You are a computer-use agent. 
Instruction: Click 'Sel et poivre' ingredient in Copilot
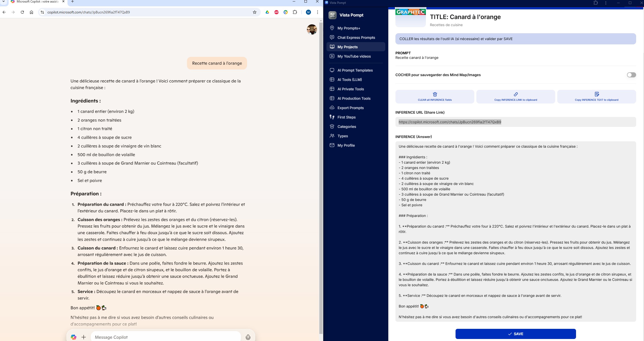[90, 180]
